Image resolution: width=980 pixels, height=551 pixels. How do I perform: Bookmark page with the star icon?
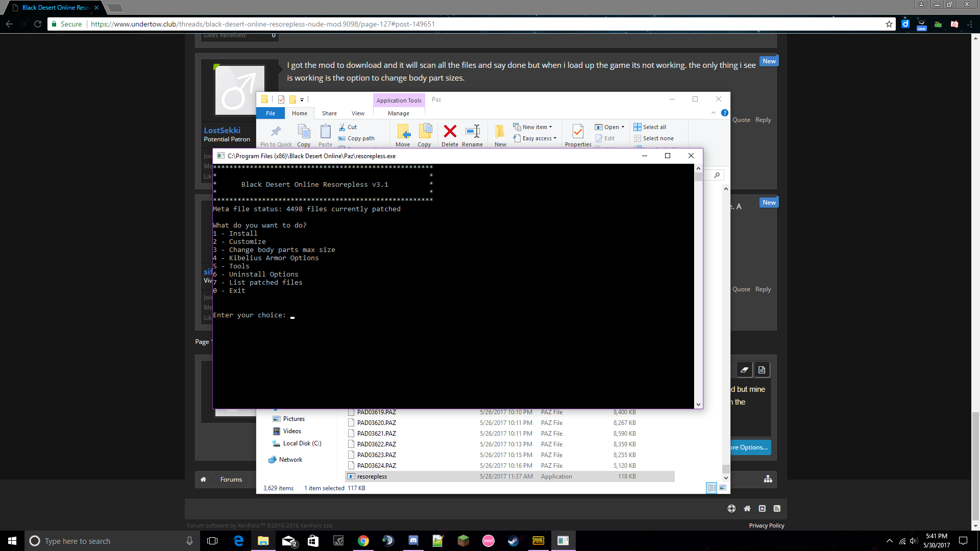tap(889, 24)
